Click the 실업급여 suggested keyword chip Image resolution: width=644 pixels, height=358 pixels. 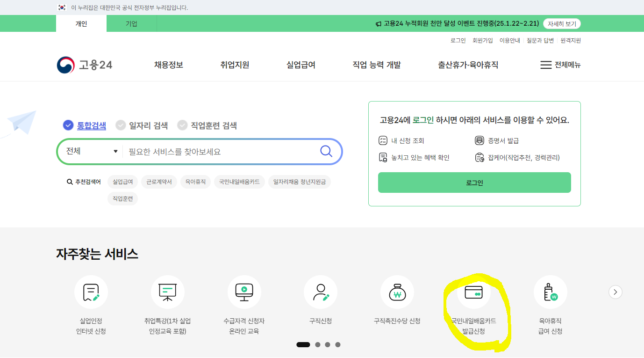pyautogui.click(x=123, y=182)
